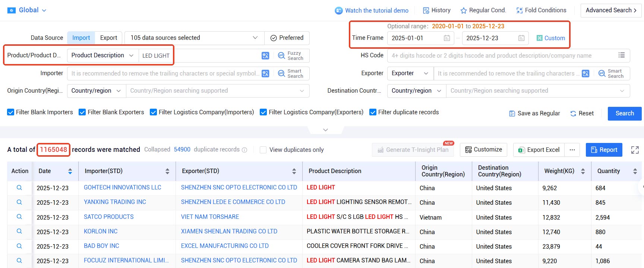Toggle Filter Logistics Company(Importers) checkbox
The width and height of the screenshot is (644, 268).
(x=153, y=112)
